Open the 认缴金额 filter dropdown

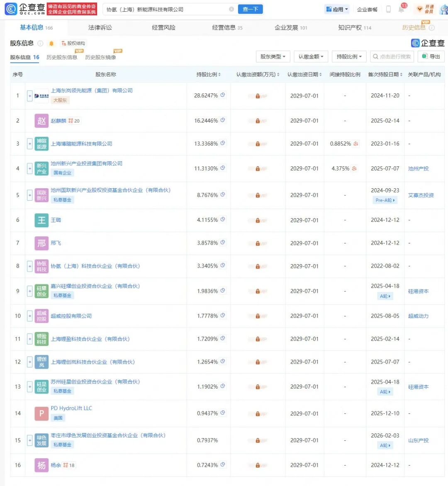point(311,56)
